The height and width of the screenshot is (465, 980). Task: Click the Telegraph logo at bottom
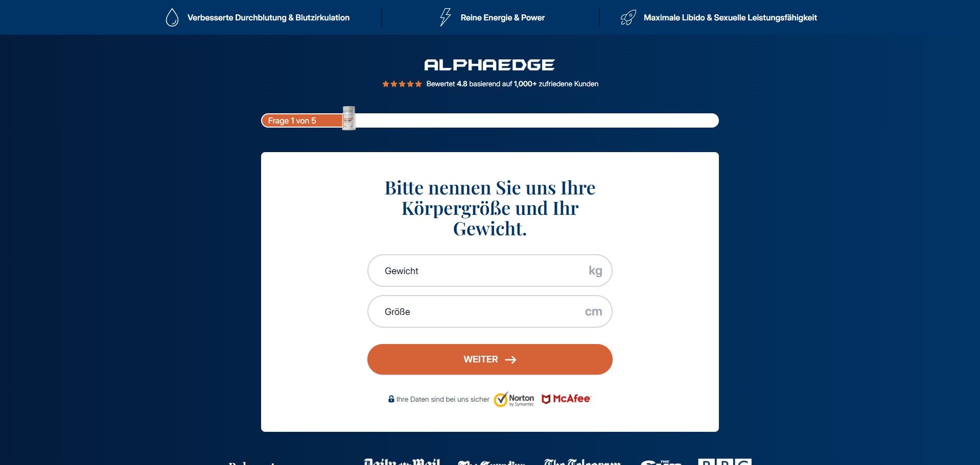[582, 461]
